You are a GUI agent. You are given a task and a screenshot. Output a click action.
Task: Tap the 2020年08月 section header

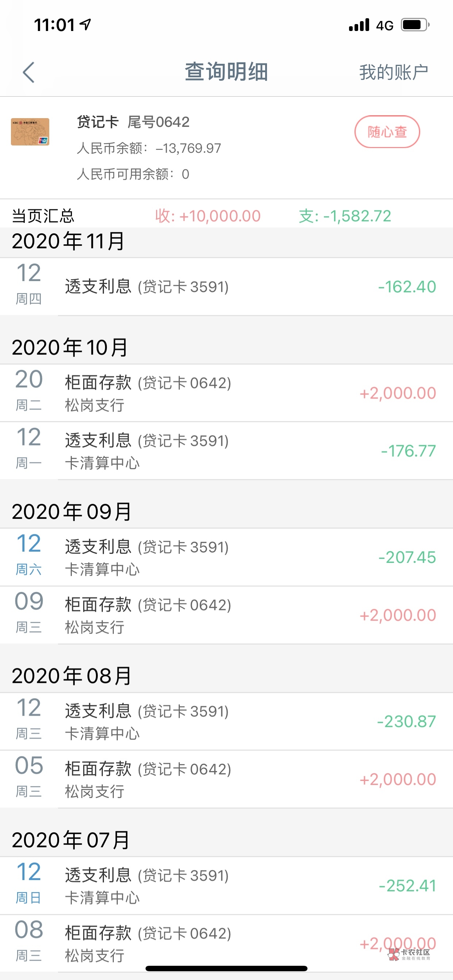(x=71, y=676)
